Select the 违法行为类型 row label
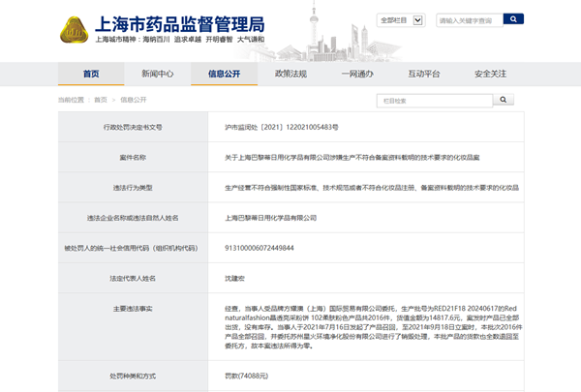 [x=133, y=188]
